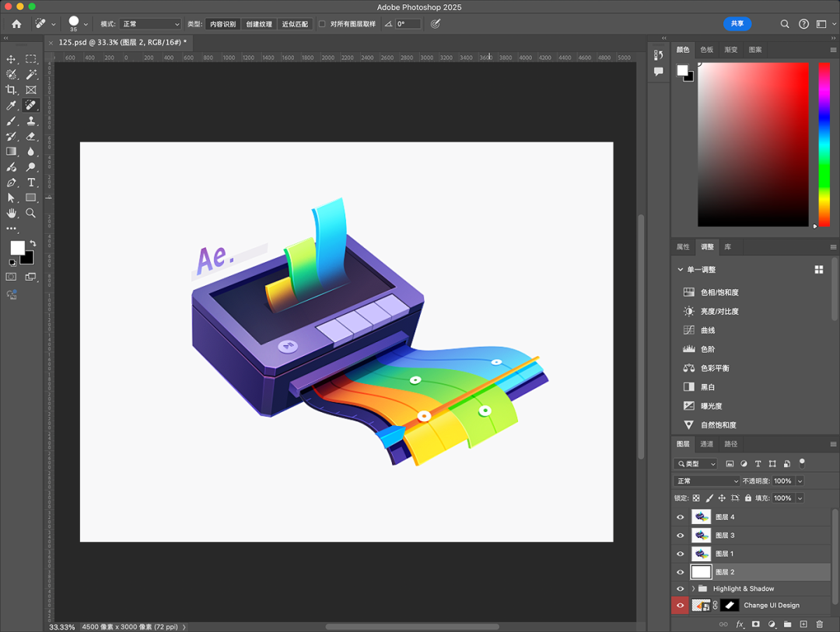Image resolution: width=840 pixels, height=632 pixels.
Task: Switch to the 通道 (Channels) tab
Action: [706, 444]
